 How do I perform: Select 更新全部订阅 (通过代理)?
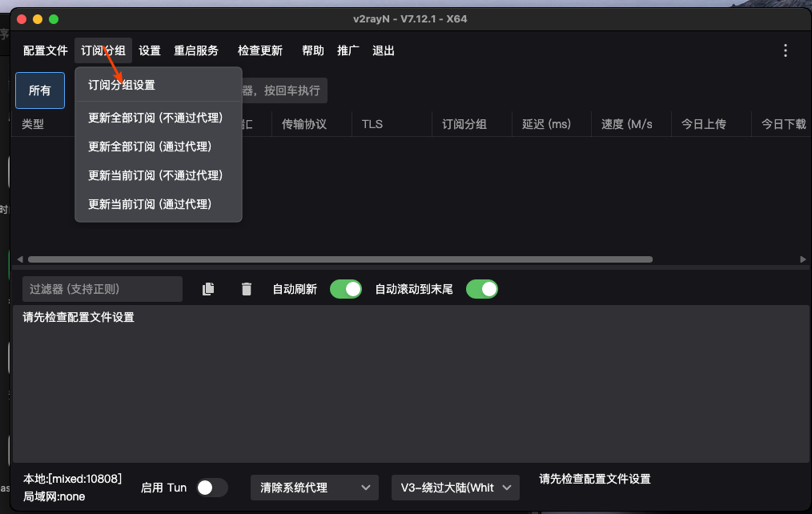pyautogui.click(x=159, y=147)
